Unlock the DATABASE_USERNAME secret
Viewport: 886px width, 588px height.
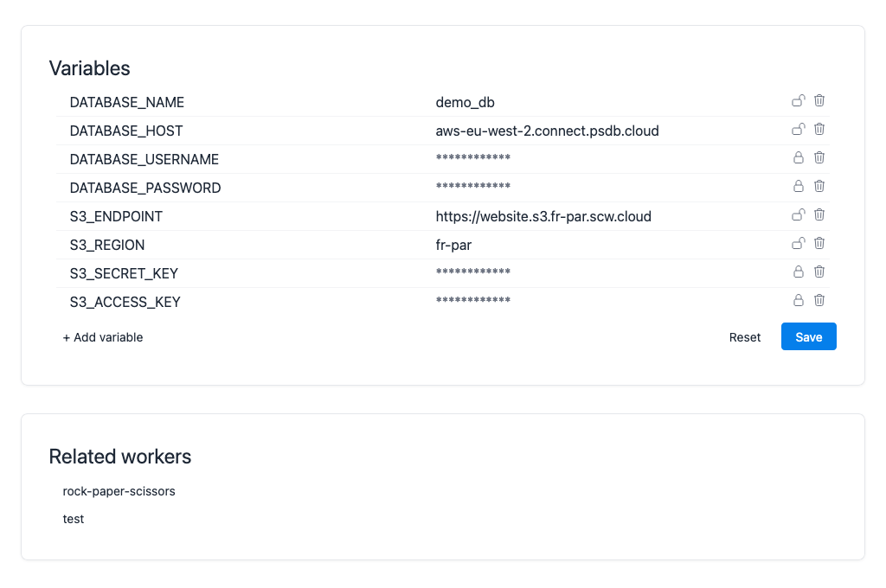tap(798, 158)
